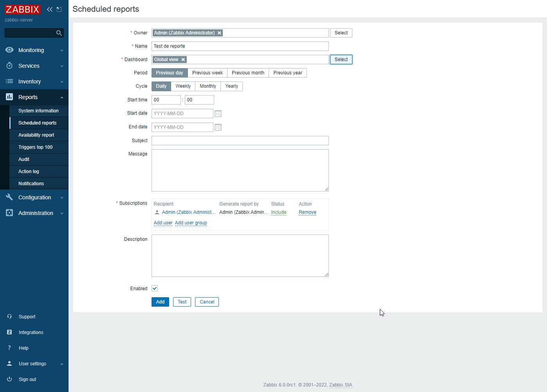The width and height of the screenshot is (547, 392).
Task: Open the End date calendar picker
Action: point(218,127)
